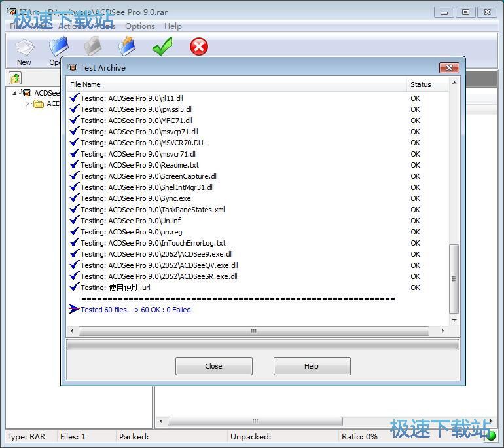Open the Help menu

coord(173,26)
